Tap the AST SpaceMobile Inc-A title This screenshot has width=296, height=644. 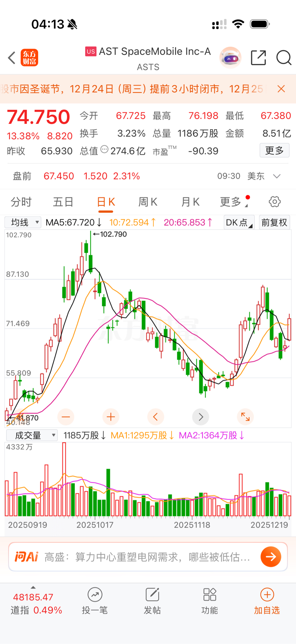coord(155,51)
